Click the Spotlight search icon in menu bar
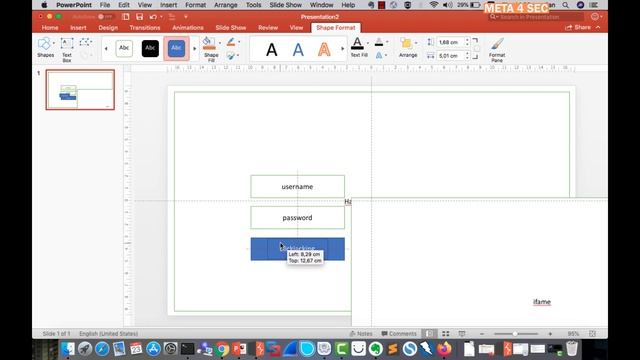The image size is (640, 360). [x=565, y=5]
